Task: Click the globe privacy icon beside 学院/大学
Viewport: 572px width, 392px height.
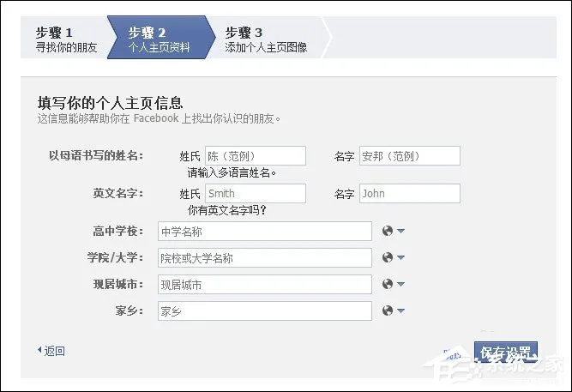Action: point(388,257)
